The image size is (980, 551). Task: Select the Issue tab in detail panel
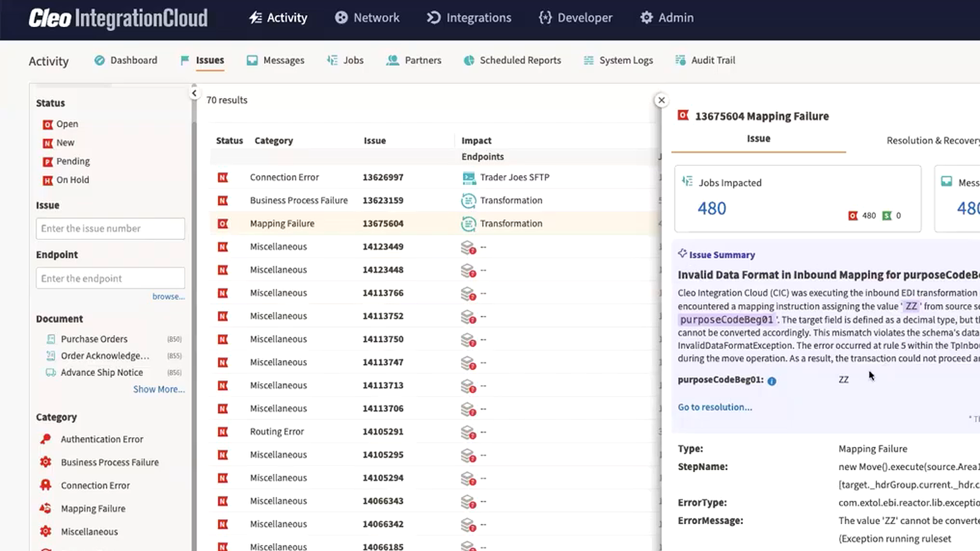tap(758, 139)
